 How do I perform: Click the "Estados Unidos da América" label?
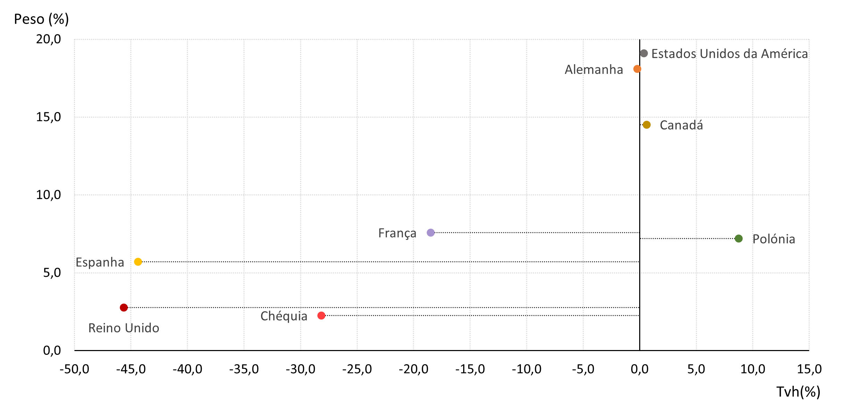(x=729, y=54)
